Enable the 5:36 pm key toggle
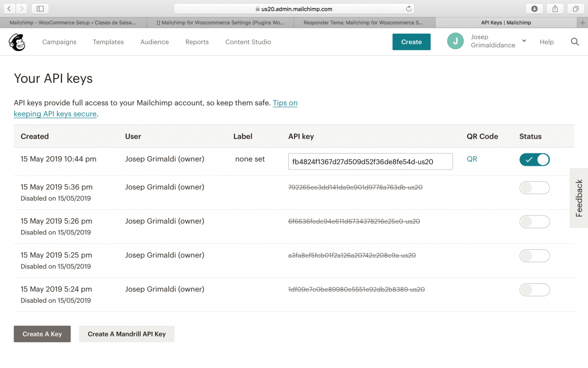Image resolution: width=588 pixels, height=368 pixels. [535, 188]
